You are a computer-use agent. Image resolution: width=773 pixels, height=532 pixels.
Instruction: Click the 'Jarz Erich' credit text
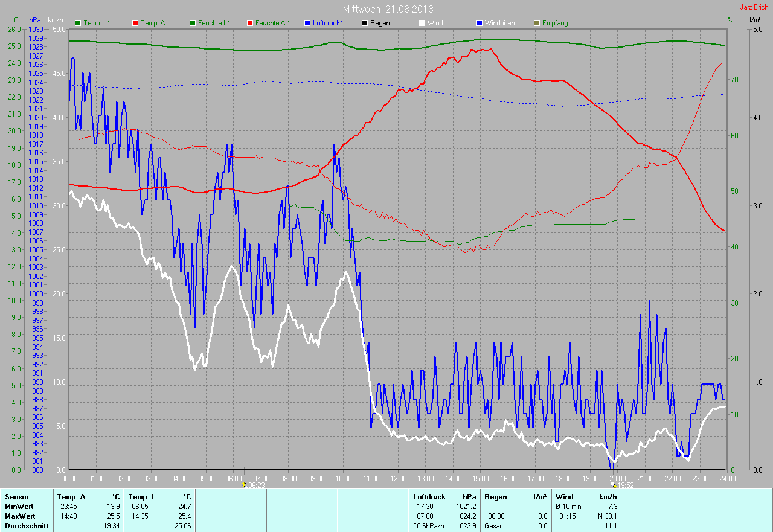[x=754, y=7]
